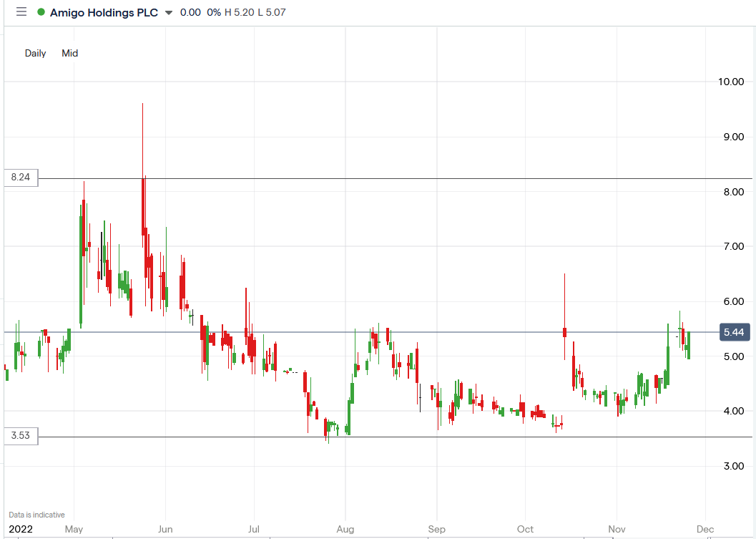Image resolution: width=756 pixels, height=539 pixels.
Task: Click the 7.00 price axis label
Action: click(x=733, y=246)
